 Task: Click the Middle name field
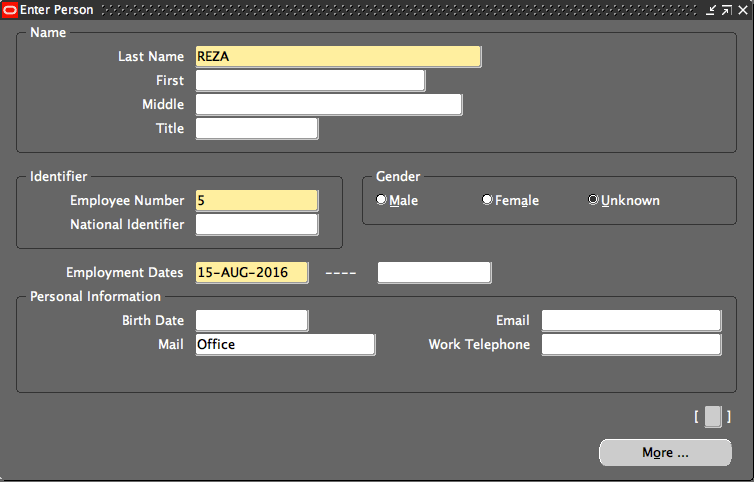328,105
